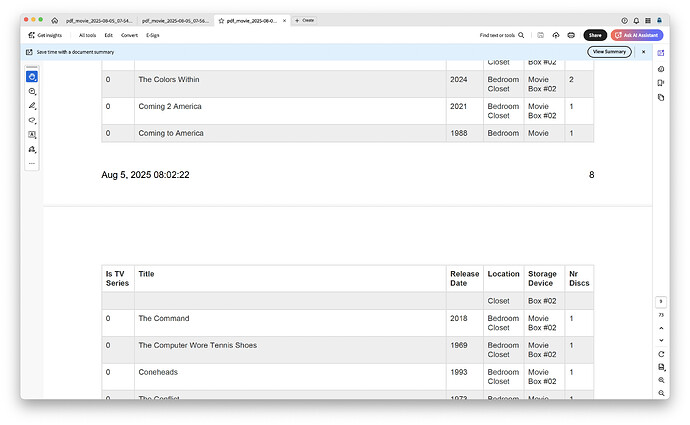Show more quick tools ellipsis
Image resolution: width=690 pixels, height=425 pixels.
point(32,163)
